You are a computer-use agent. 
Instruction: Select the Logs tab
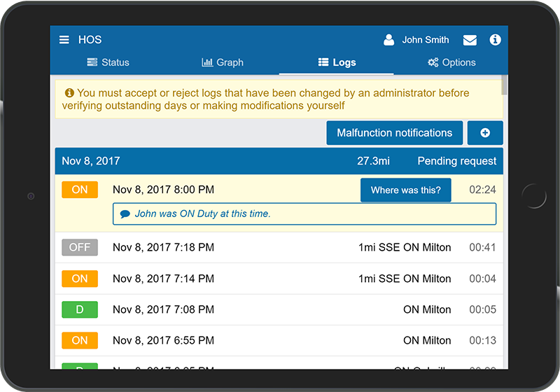(336, 62)
